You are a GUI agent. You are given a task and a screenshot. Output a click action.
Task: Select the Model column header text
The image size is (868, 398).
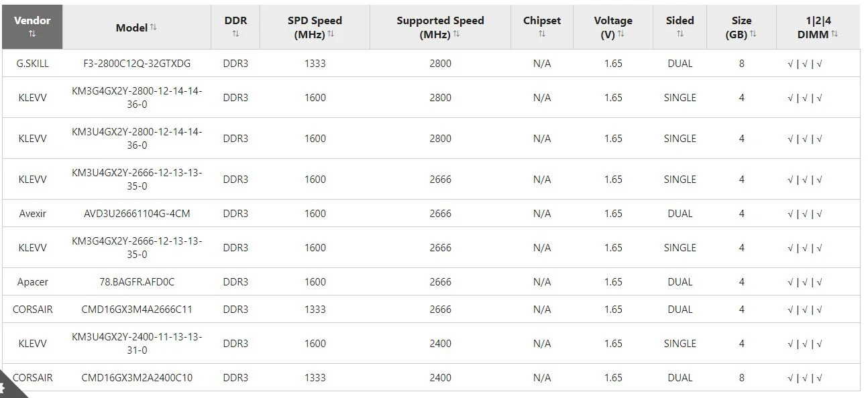pos(131,27)
